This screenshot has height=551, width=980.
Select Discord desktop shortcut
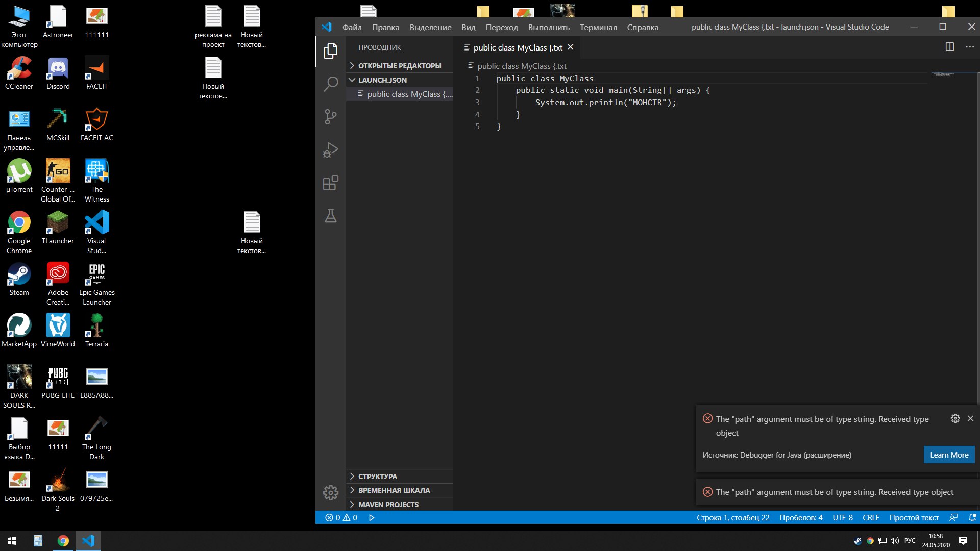[58, 73]
